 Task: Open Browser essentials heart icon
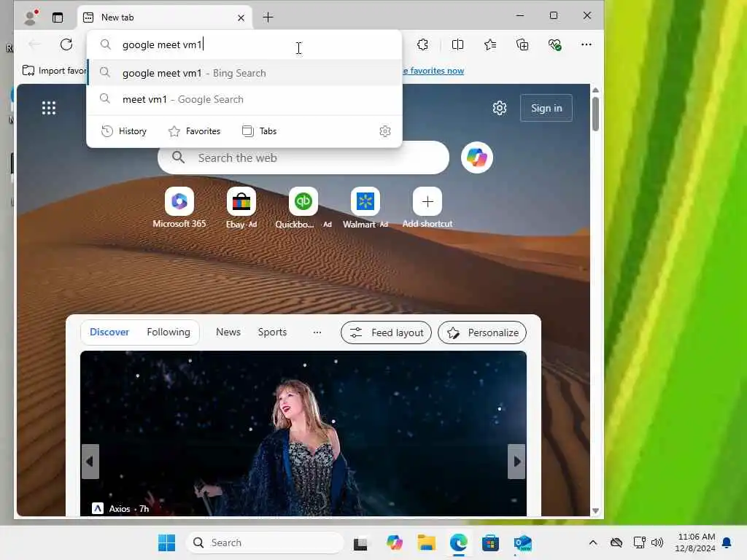[554, 44]
